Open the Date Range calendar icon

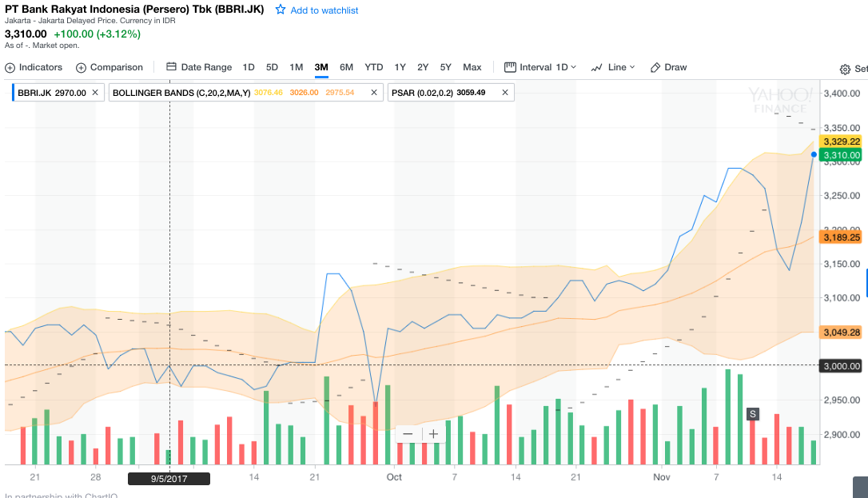coord(171,67)
